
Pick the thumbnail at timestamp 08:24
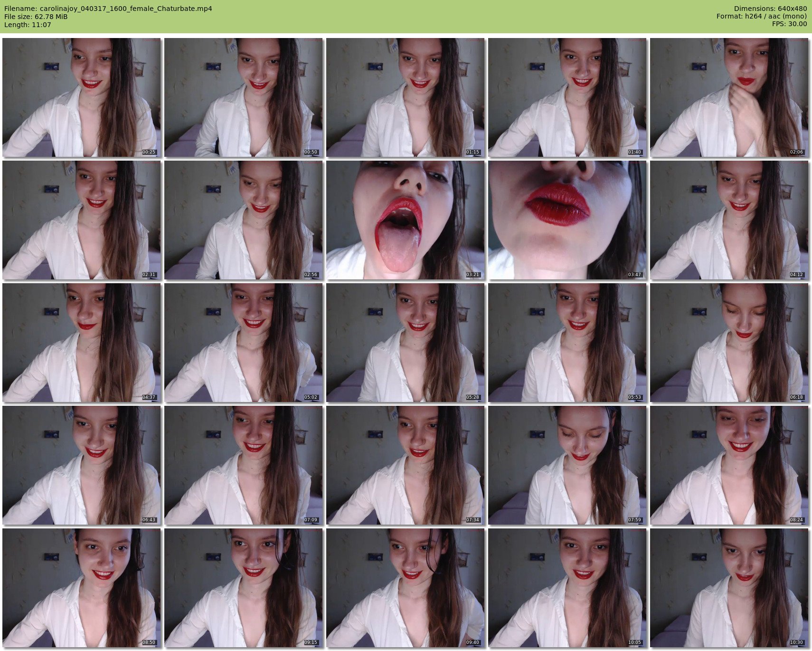click(729, 465)
